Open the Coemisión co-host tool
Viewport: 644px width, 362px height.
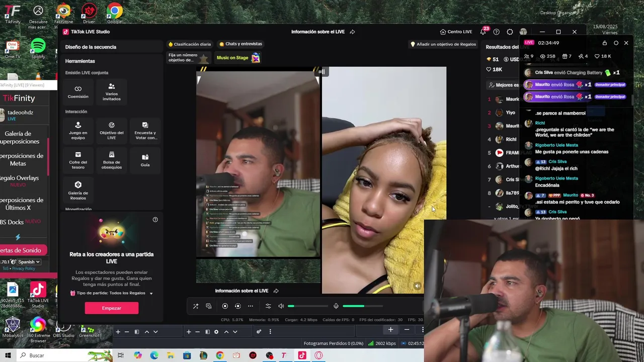(x=78, y=92)
